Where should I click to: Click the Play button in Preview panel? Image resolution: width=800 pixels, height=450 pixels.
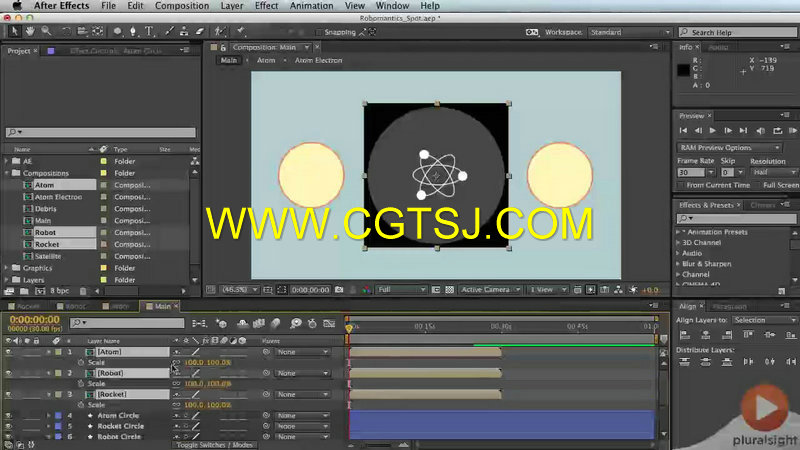tap(713, 131)
